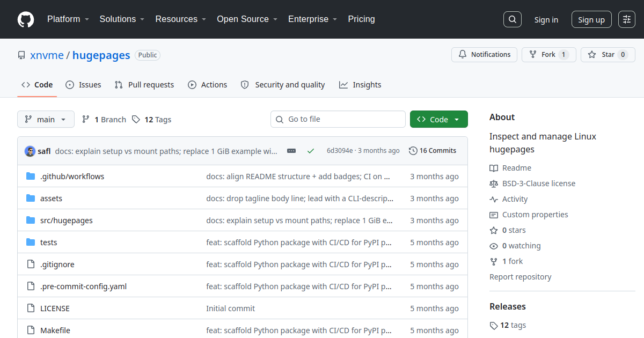Open the Makefile link
This screenshot has height=338, width=644.
[55, 330]
